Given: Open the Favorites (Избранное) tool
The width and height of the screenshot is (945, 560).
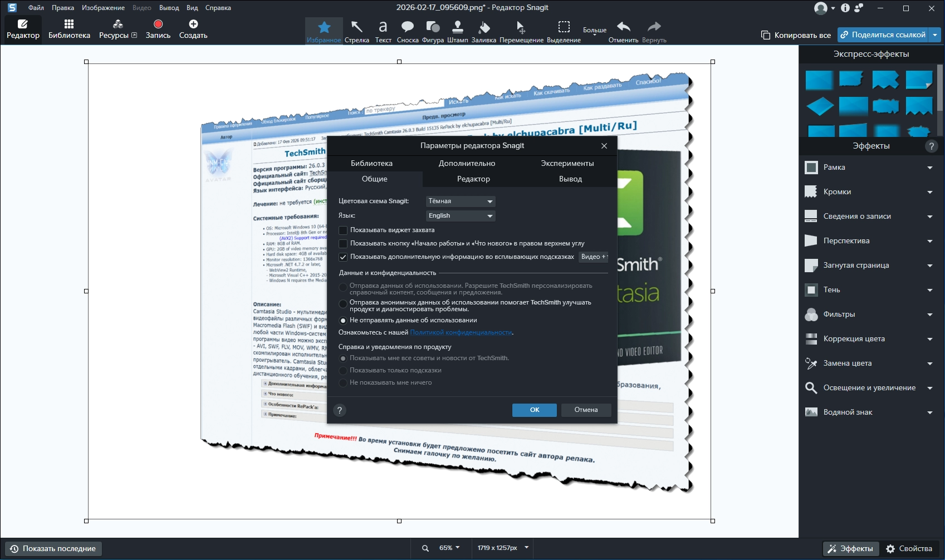Looking at the screenshot, I should 324,31.
